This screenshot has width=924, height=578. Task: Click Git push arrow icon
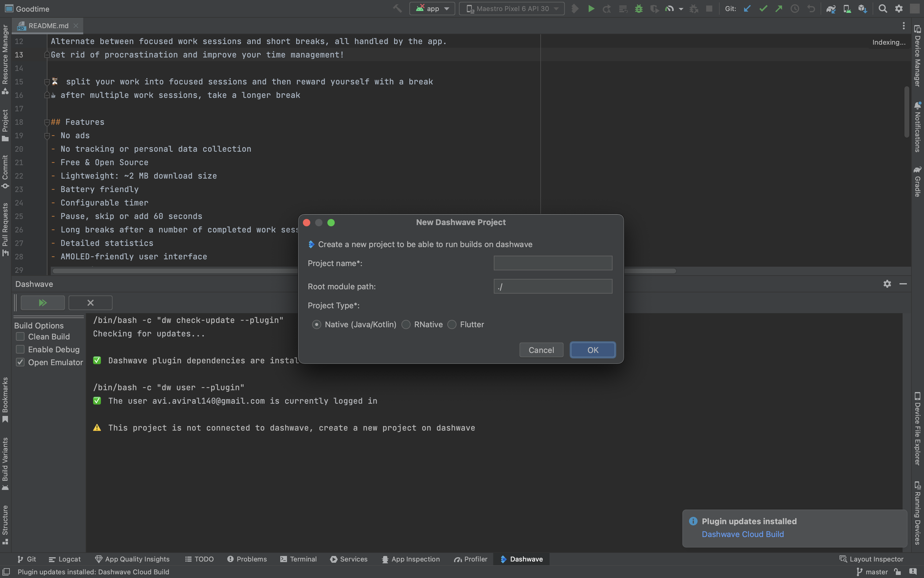point(779,9)
